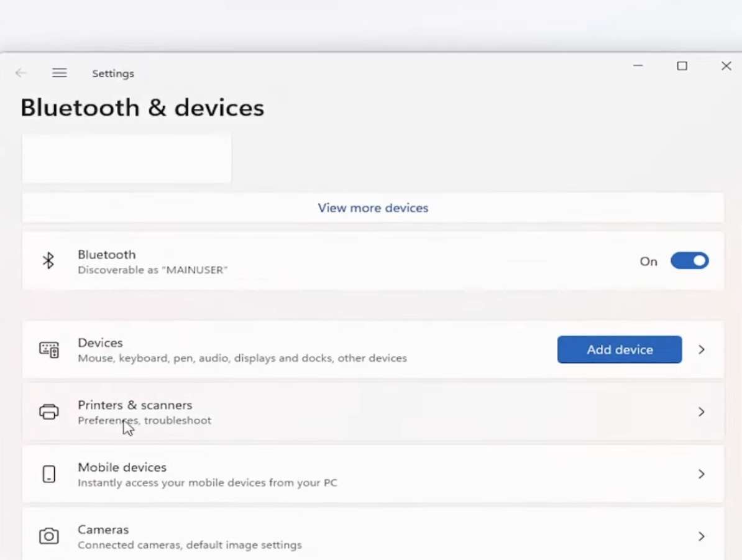Click the blank device card above the list
Viewport: 742px width, 560px height.
pos(127,158)
